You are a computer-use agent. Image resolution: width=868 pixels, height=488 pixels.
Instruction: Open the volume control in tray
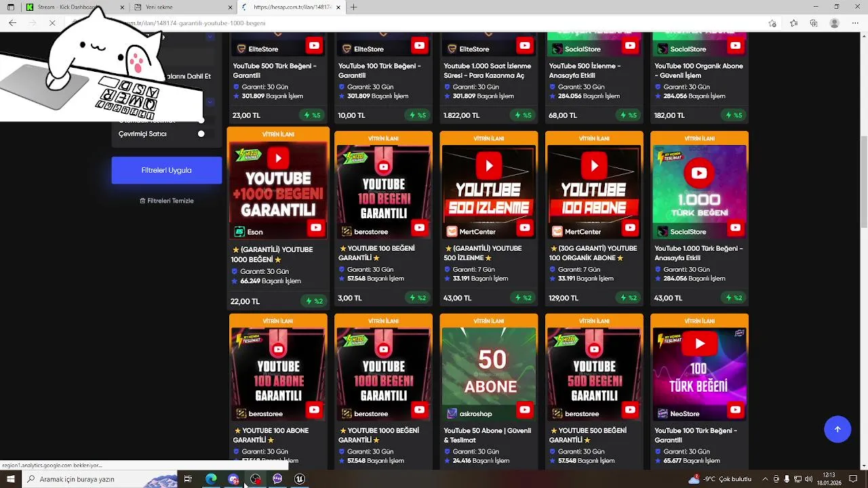click(808, 479)
